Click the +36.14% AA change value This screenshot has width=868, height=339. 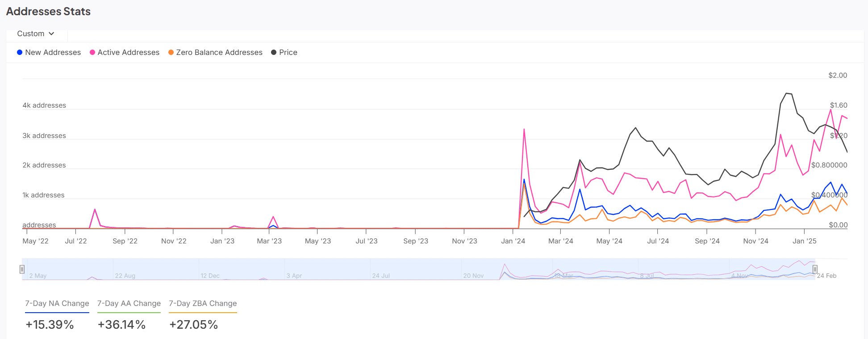[x=121, y=325]
